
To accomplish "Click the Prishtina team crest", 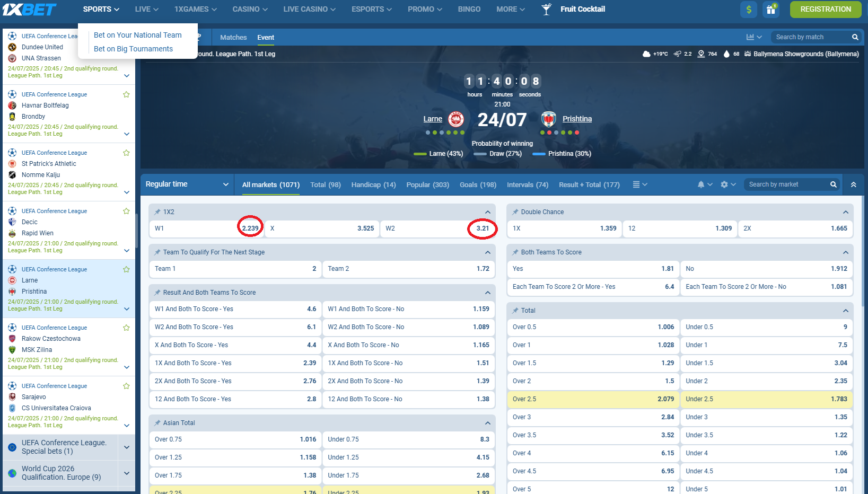I will point(549,119).
